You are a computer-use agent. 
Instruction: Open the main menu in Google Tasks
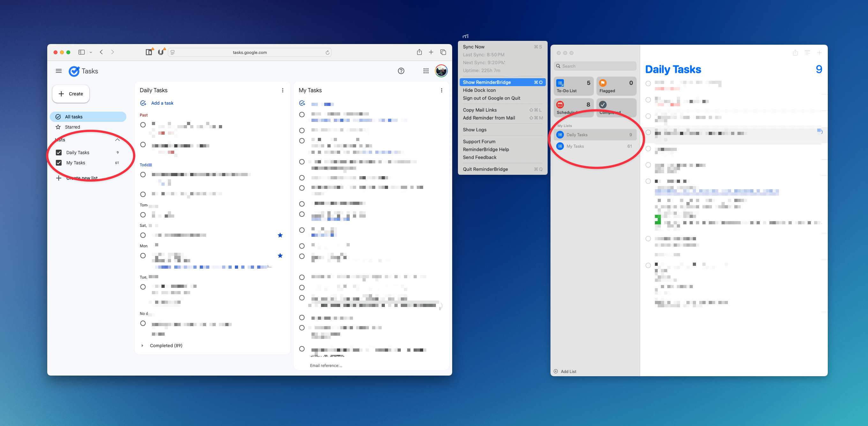click(59, 71)
